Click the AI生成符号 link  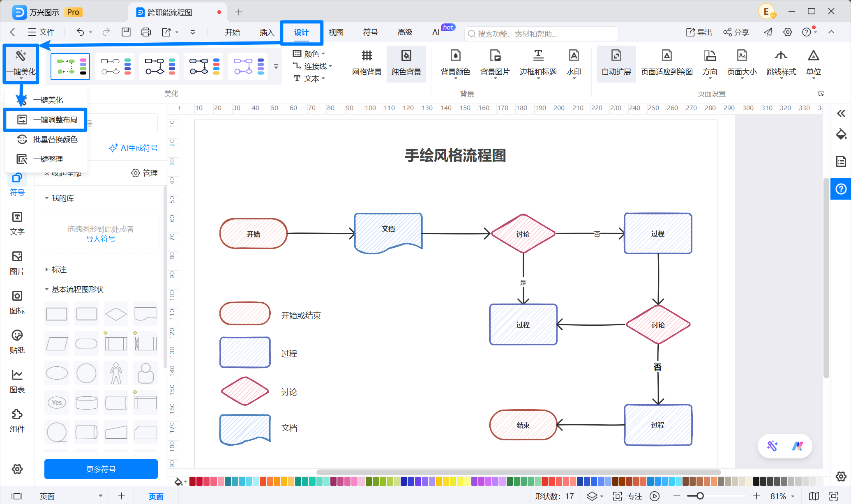[133, 148]
